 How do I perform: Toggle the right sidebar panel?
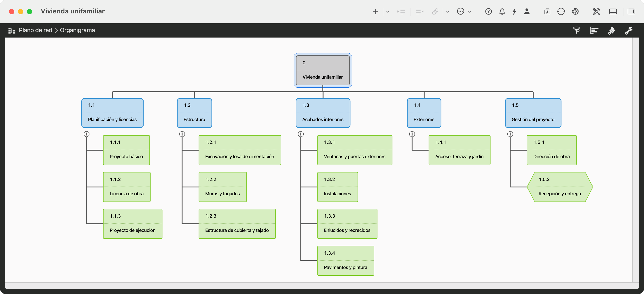(x=631, y=11)
